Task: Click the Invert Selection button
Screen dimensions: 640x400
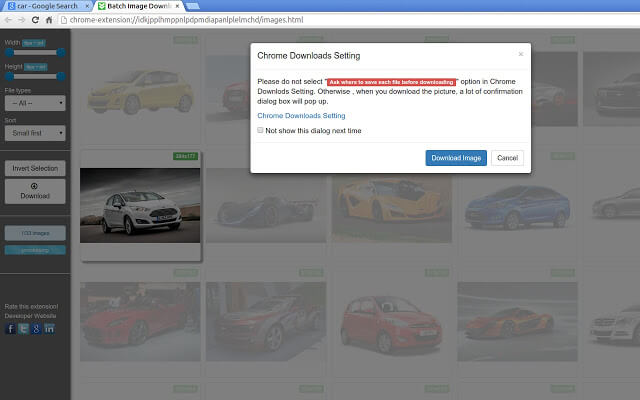Action: (35, 168)
